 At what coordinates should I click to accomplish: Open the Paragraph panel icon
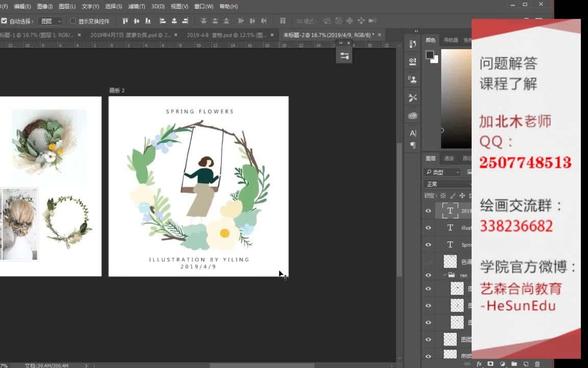413,145
